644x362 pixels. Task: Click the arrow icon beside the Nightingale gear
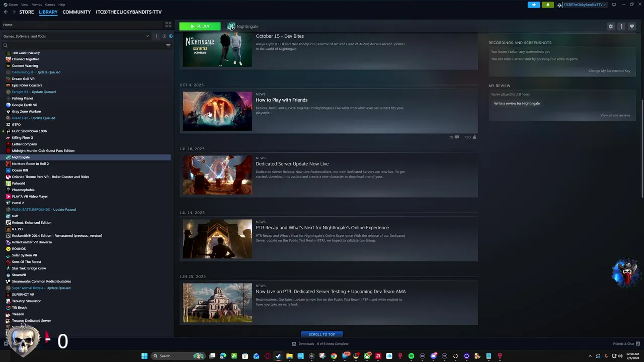point(621,26)
